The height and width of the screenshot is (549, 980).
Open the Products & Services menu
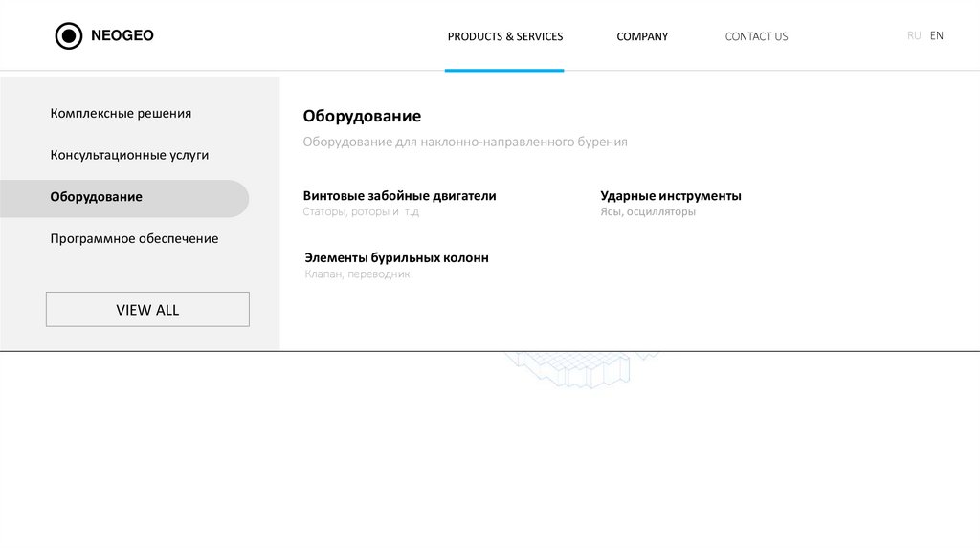(x=505, y=37)
